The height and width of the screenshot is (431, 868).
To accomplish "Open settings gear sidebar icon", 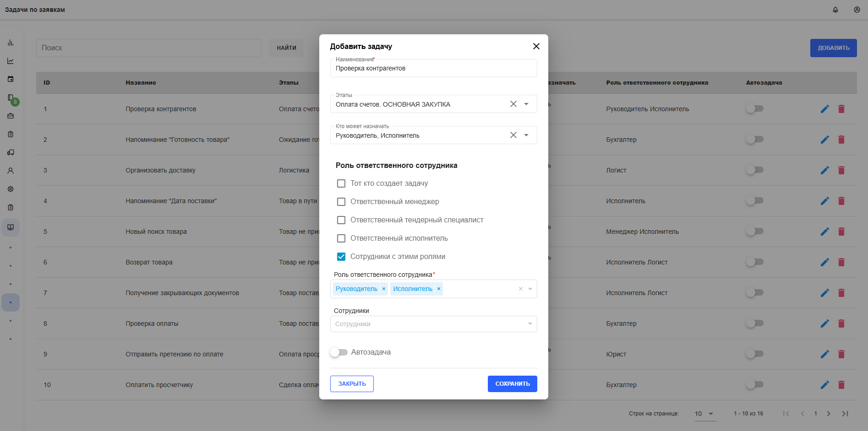I will [11, 189].
